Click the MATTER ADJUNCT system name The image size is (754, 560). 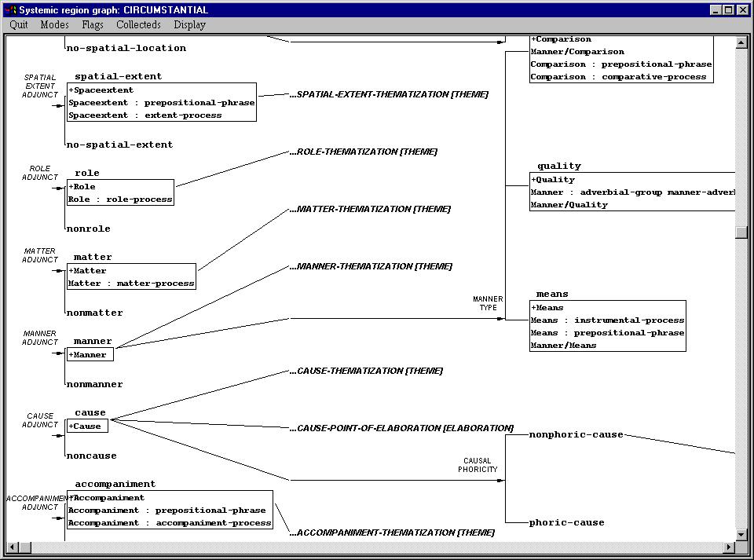coord(40,255)
